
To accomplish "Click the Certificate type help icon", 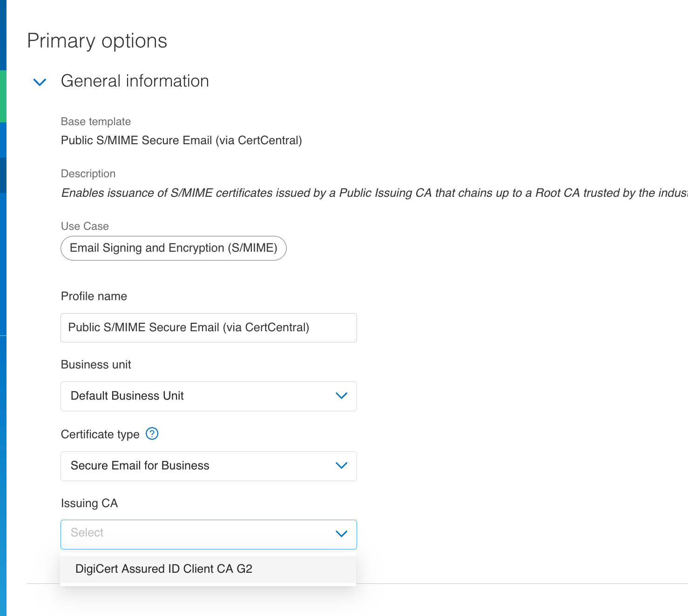I will [x=152, y=434].
